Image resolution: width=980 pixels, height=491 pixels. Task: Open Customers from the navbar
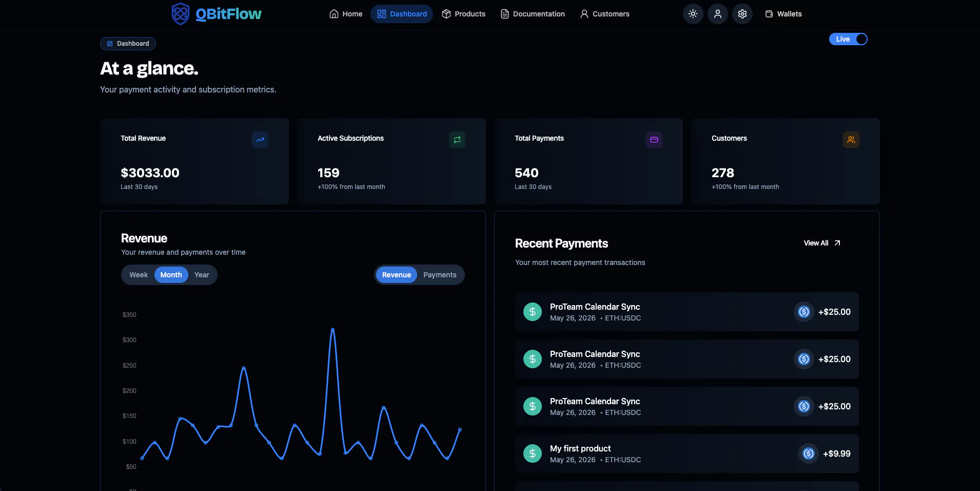pos(604,14)
